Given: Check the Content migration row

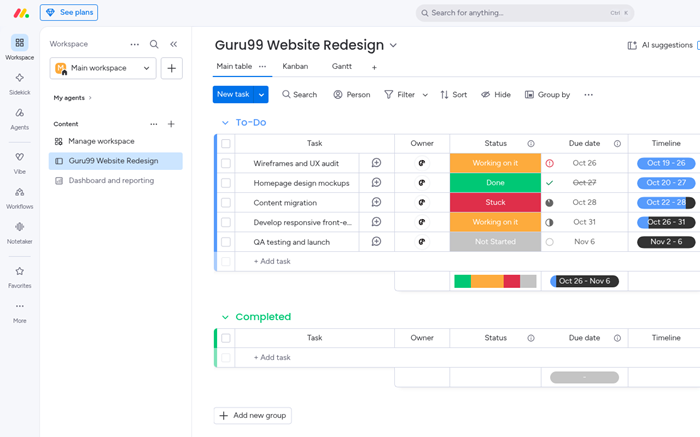Looking at the screenshot, I should (x=226, y=203).
